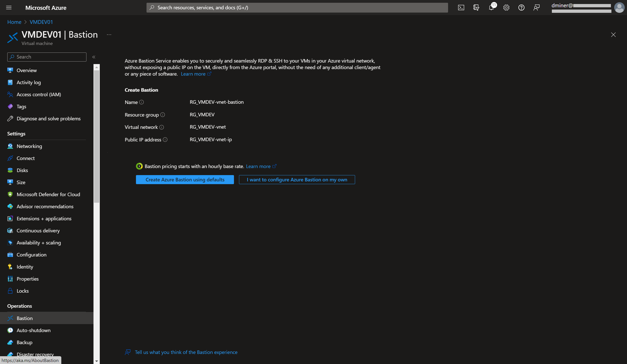This screenshot has width=627, height=364.
Task: Open the portal hamburger menu
Action: pos(9,8)
